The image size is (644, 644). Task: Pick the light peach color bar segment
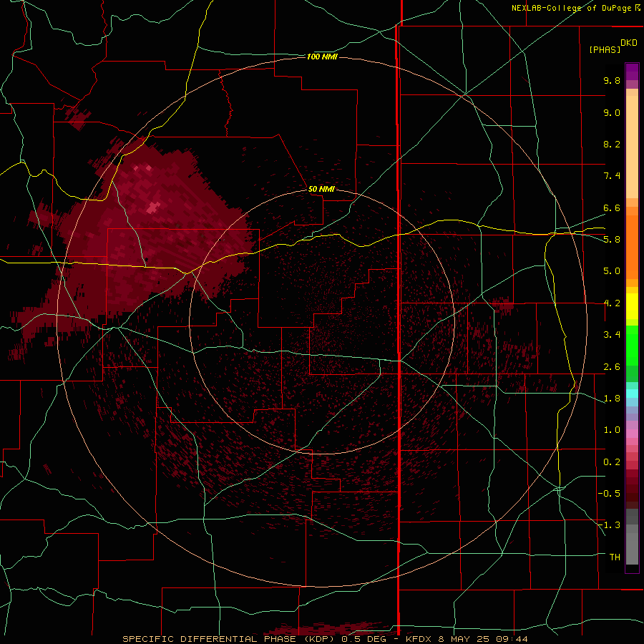click(x=632, y=147)
